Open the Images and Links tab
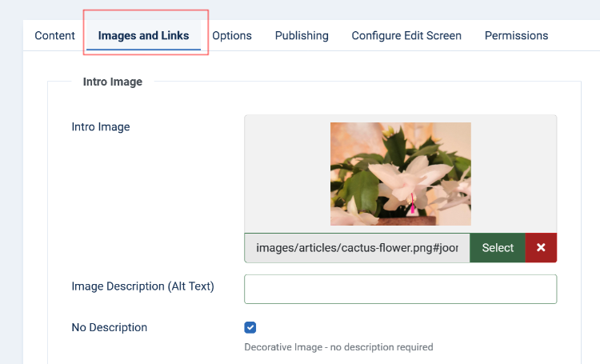 pyautogui.click(x=143, y=35)
